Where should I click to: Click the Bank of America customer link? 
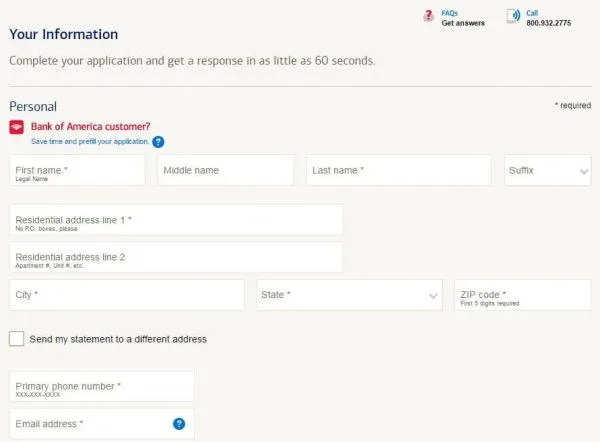(90, 127)
